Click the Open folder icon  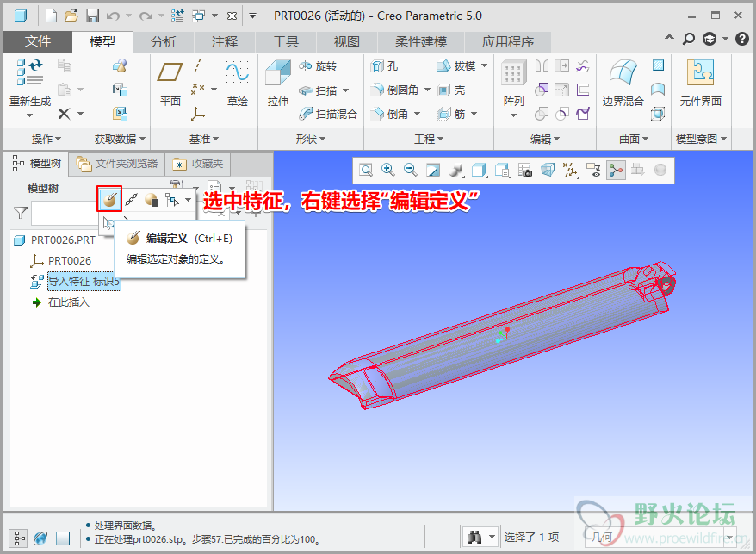71,16
